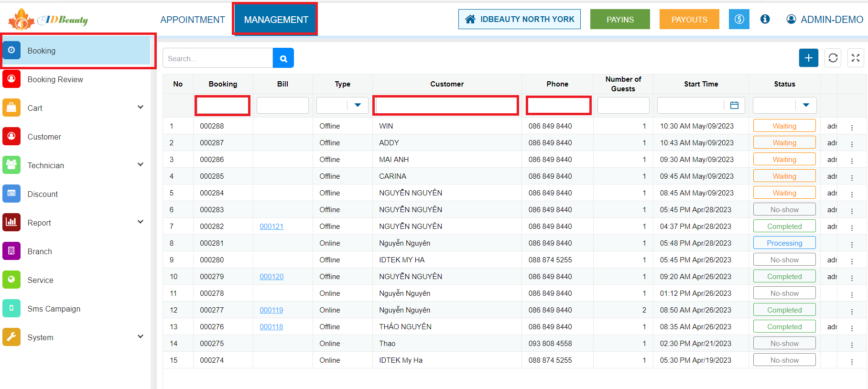Click the dollar sign icon button
This screenshot has width=868, height=389.
(x=739, y=19)
